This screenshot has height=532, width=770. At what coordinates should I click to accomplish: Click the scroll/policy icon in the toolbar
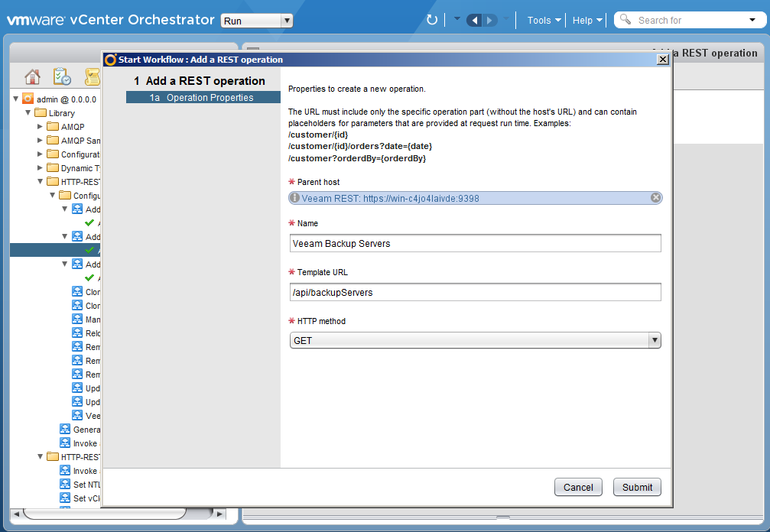click(92, 77)
